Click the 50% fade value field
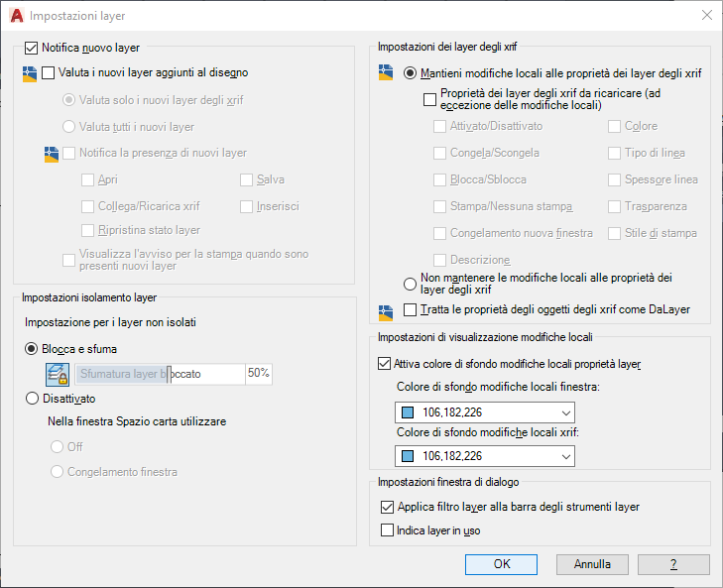This screenshot has width=723, height=588. click(259, 374)
